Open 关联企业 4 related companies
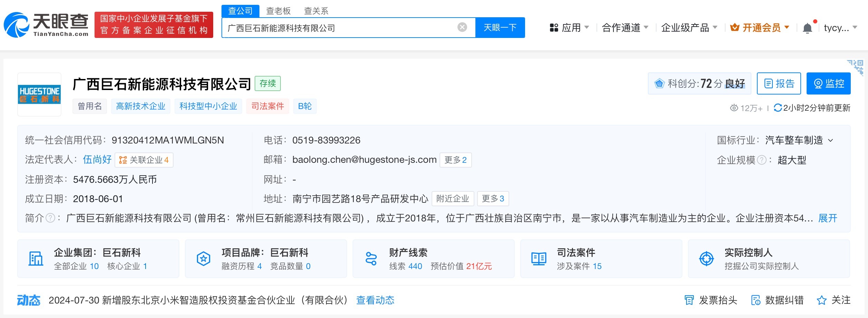Screen dimensions: 868x318 [144, 160]
